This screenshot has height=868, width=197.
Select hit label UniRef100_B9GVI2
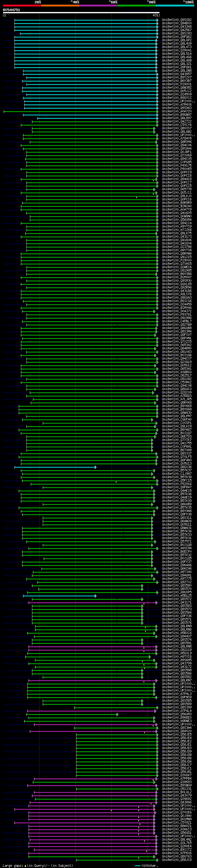click(x=177, y=98)
